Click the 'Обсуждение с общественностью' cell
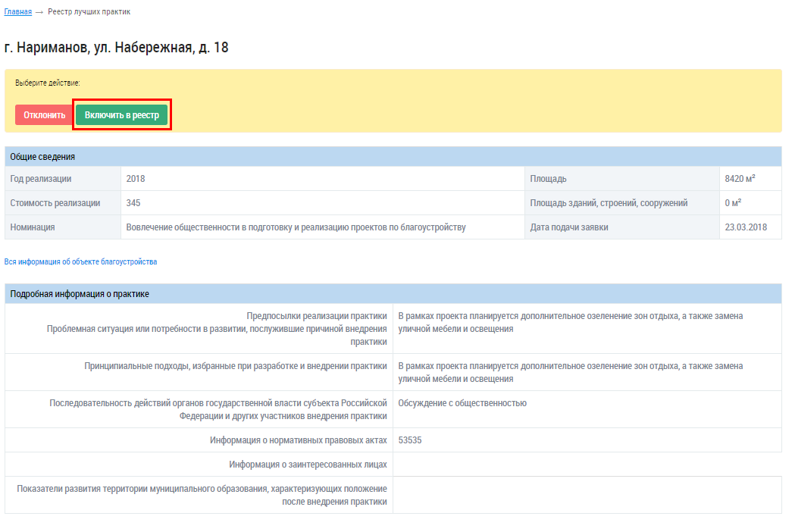This screenshot has width=792, height=532. coord(462,403)
